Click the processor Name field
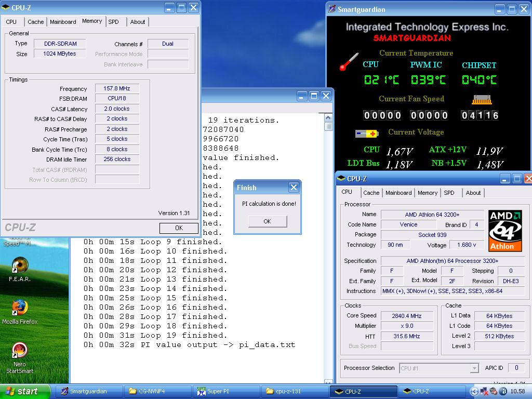The height and width of the screenshot is (399, 532). tap(432, 215)
